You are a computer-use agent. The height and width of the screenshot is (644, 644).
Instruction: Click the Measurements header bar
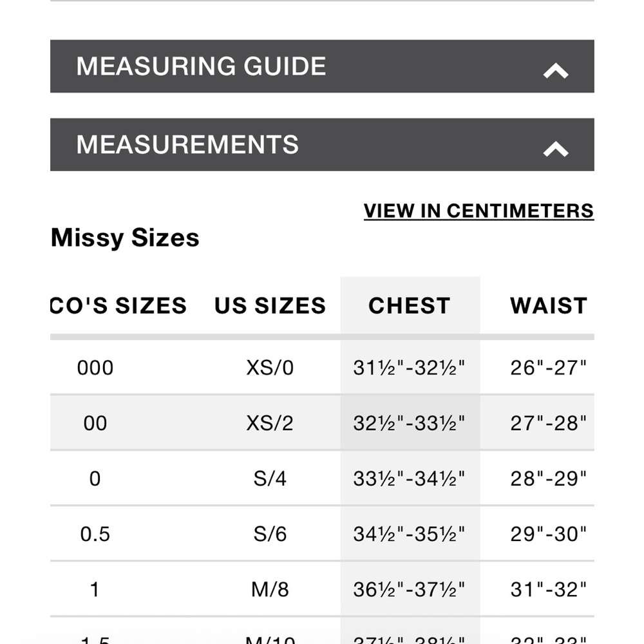pos(322,144)
